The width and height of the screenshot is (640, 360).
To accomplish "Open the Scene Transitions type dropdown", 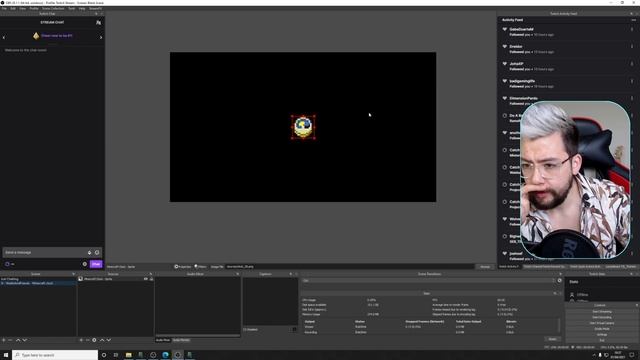I will [x=429, y=280].
